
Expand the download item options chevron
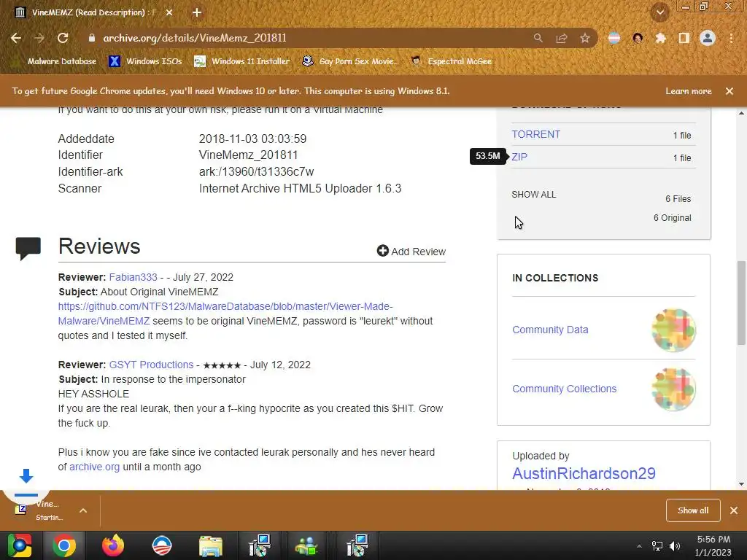tap(83, 510)
